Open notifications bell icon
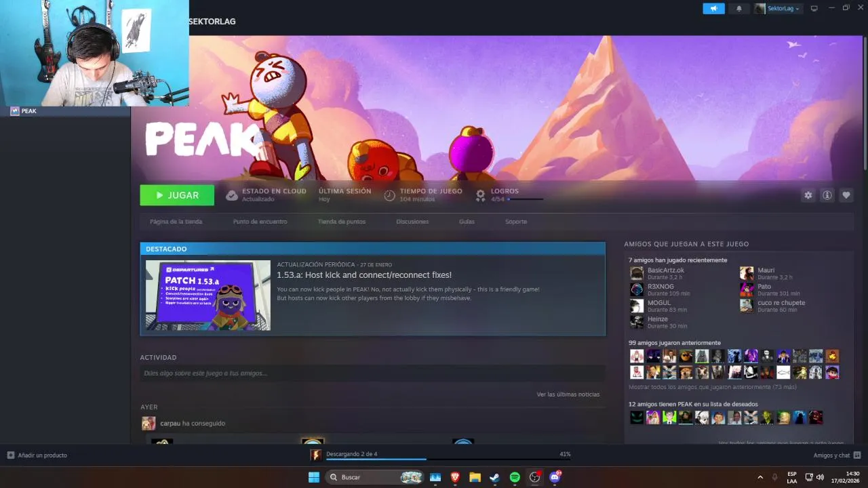The width and height of the screenshot is (868, 488). (x=738, y=8)
